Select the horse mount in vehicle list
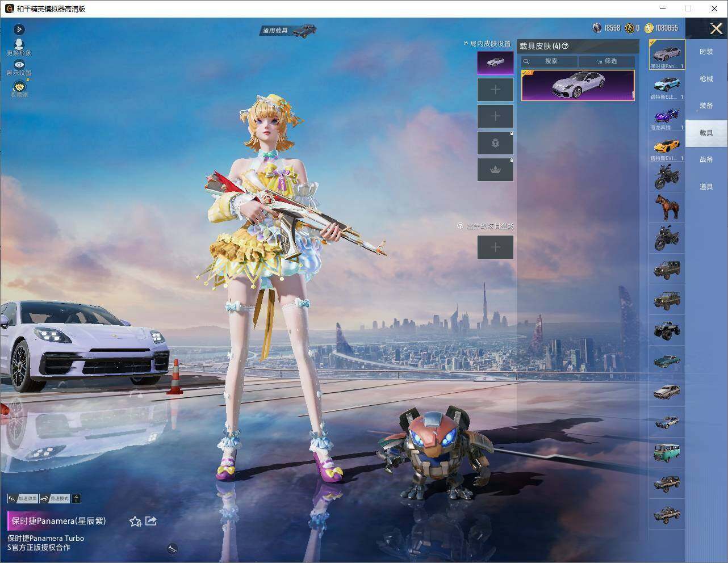Image resolution: width=728 pixels, height=563 pixels. tap(667, 207)
